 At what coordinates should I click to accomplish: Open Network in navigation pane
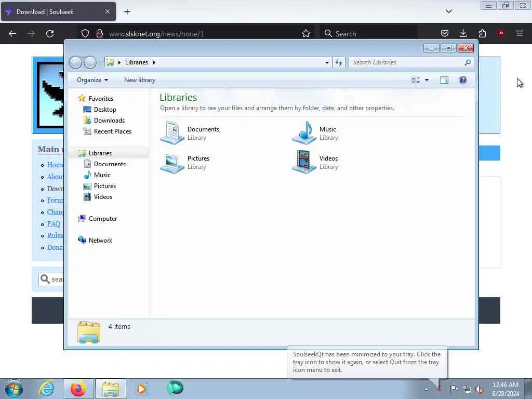tap(100, 241)
